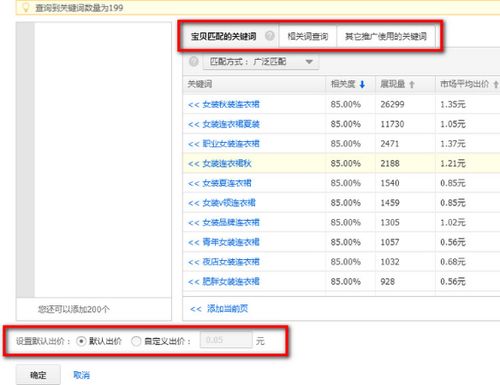The image size is (500, 385).
Task: Click empty selected keywords list area
Action: [x=103, y=160]
